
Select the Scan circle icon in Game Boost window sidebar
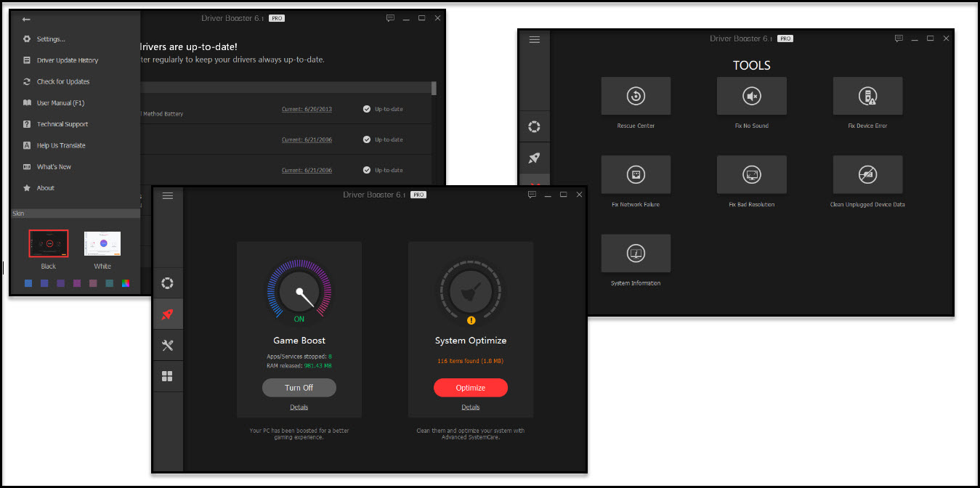[x=167, y=283]
